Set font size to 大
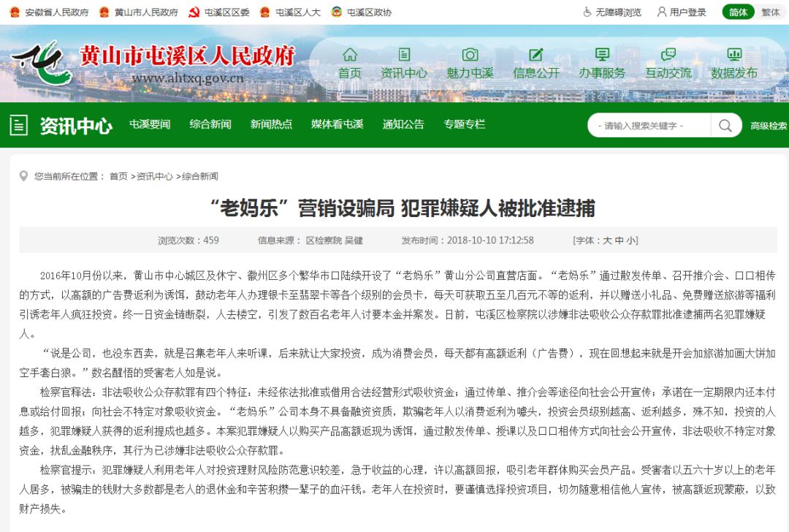 (607, 240)
